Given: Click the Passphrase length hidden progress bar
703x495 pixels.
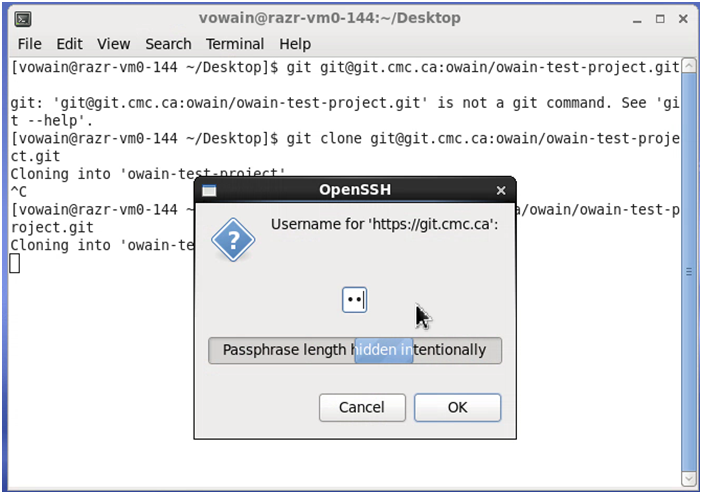Looking at the screenshot, I should click(x=355, y=350).
